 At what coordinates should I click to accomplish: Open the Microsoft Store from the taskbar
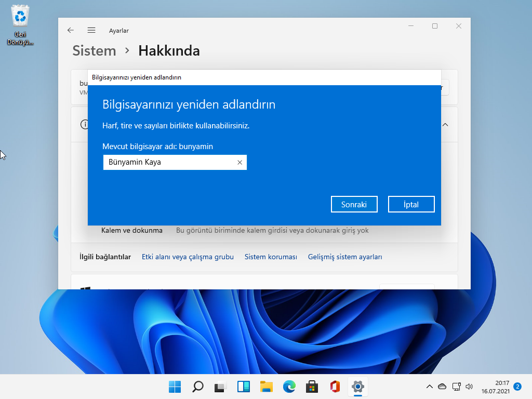tap(312, 387)
